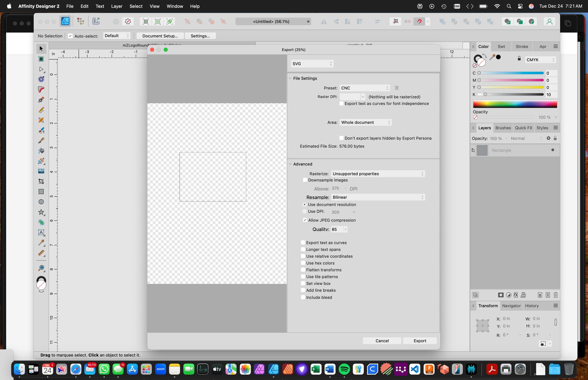Open the SVG file format dropdown
Screen dimensions: 588x380
tap(312, 64)
